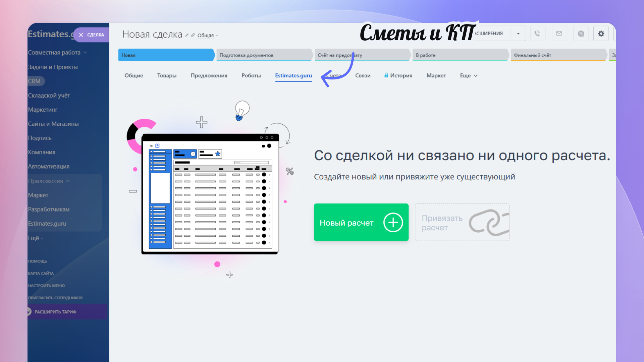Viewport: 644px width, 362px height.
Task: Switch to the Товары tab
Action: click(167, 76)
